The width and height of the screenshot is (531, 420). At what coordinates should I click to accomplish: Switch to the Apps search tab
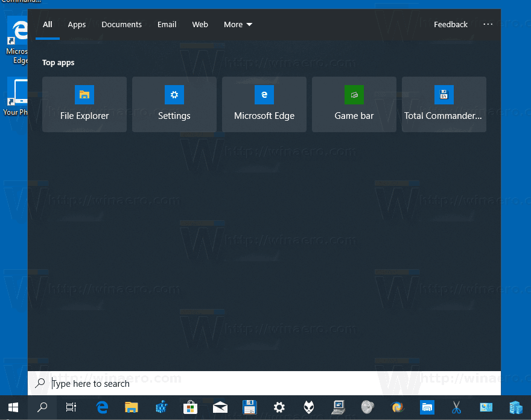pyautogui.click(x=77, y=25)
